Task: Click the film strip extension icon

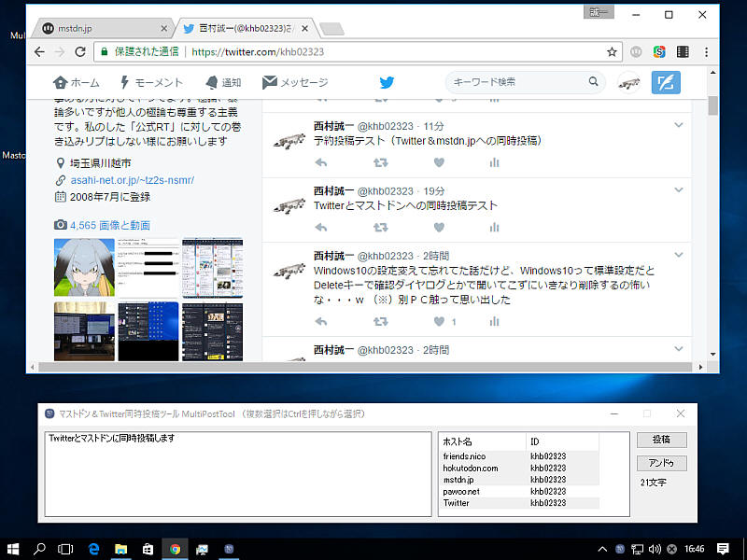Action: click(x=683, y=51)
